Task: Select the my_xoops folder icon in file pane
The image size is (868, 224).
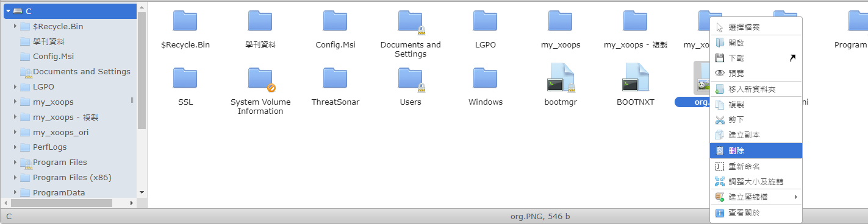Action: (560, 21)
